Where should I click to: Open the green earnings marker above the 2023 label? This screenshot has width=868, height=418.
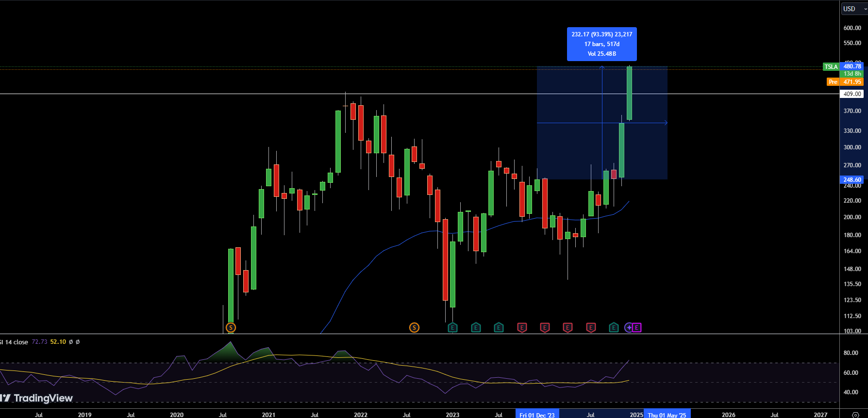tap(452, 328)
